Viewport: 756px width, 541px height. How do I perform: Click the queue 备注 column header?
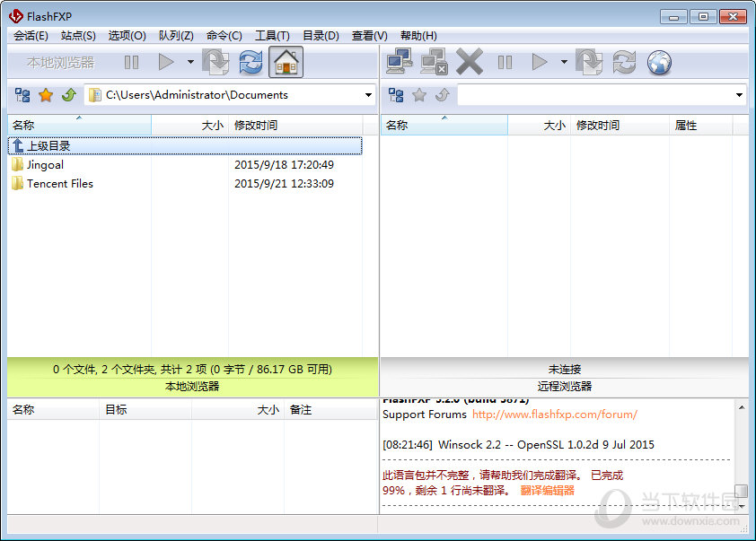tap(330, 409)
